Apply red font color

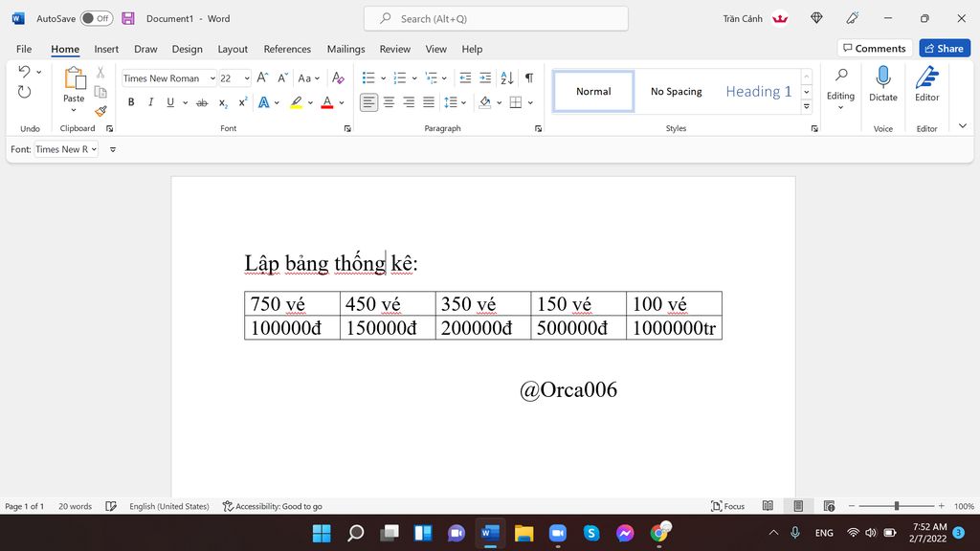(327, 102)
